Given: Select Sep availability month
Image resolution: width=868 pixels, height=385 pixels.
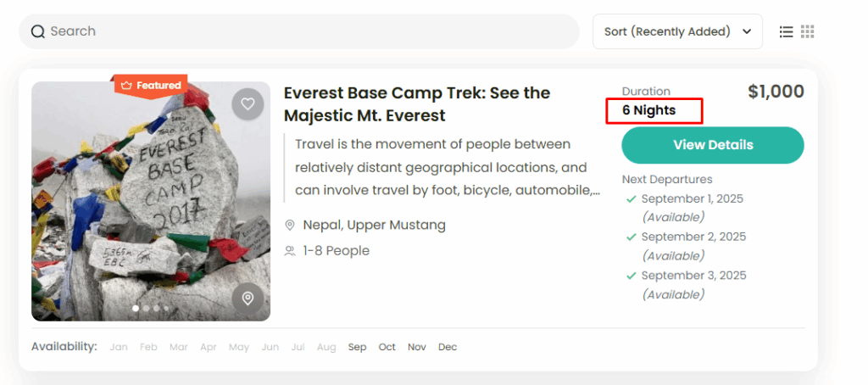Looking at the screenshot, I should (x=358, y=347).
